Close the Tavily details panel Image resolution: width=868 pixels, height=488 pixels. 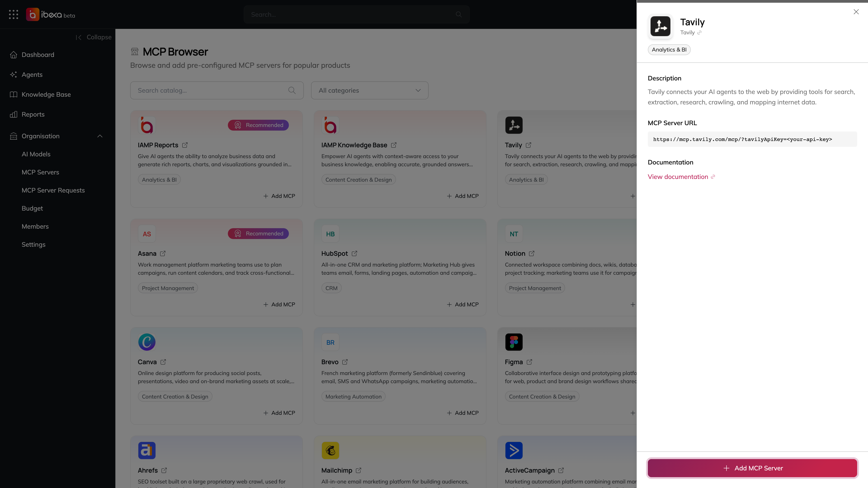click(x=856, y=12)
